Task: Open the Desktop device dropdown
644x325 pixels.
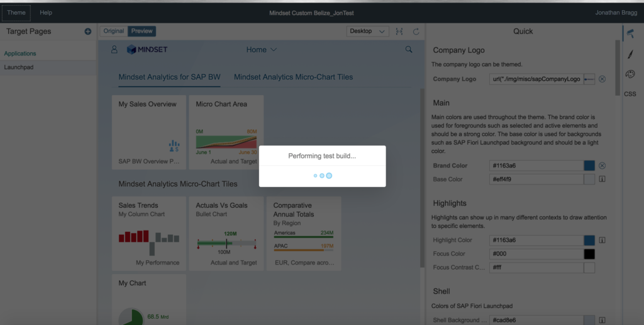Action: pyautogui.click(x=367, y=31)
